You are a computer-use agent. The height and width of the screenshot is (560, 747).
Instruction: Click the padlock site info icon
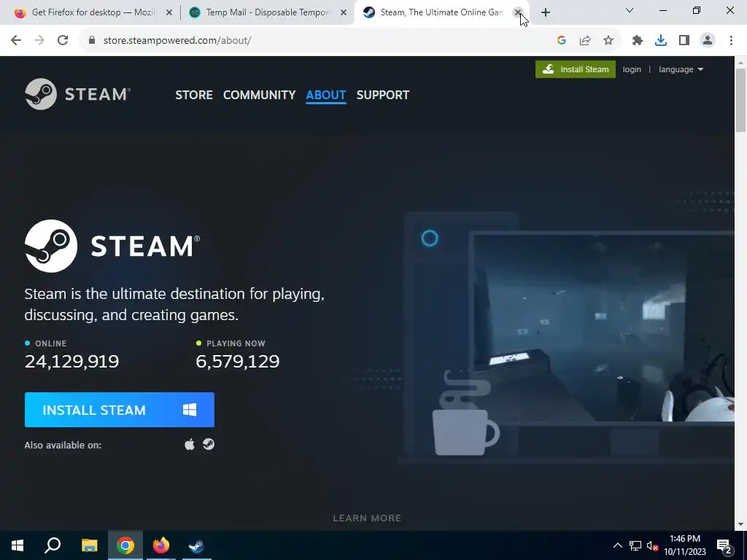point(92,41)
